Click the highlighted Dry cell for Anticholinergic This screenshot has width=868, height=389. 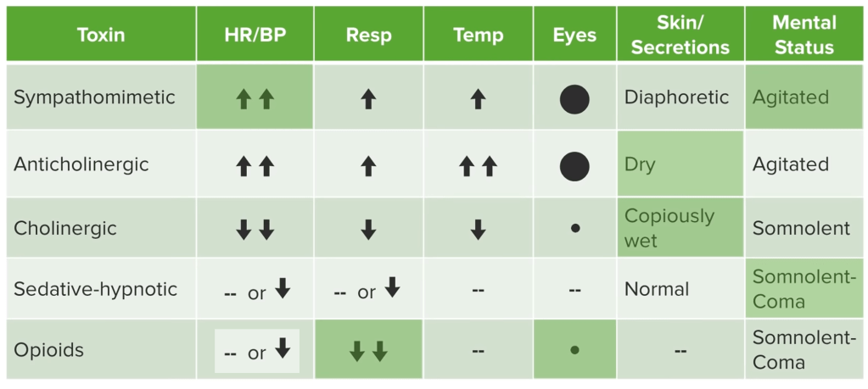[x=680, y=164]
